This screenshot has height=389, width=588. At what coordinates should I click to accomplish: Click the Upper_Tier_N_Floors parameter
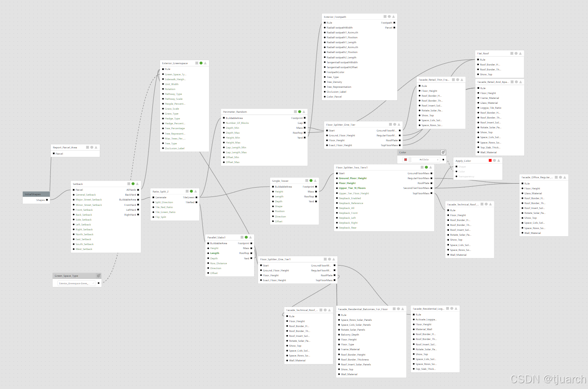click(x=352, y=188)
